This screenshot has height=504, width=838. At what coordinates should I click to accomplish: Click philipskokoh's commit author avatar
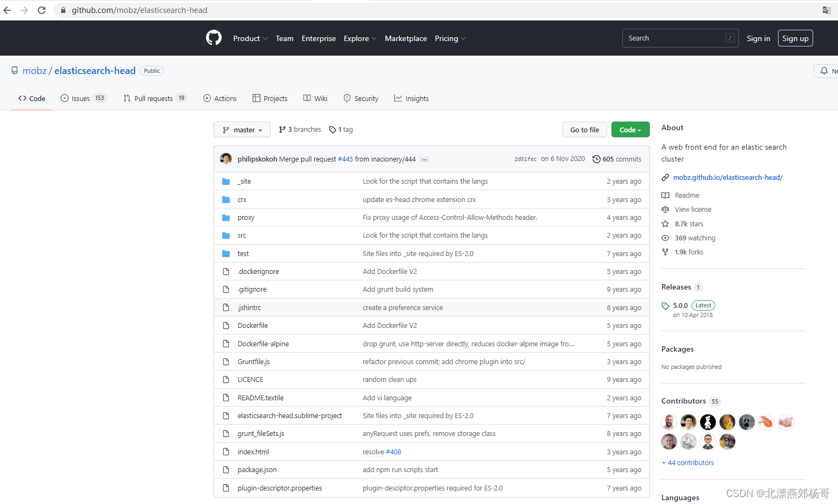pos(226,159)
